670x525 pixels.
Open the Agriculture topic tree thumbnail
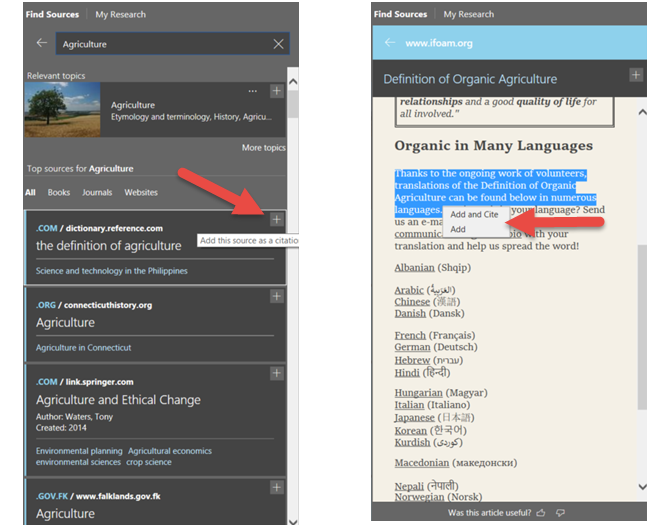(x=62, y=109)
